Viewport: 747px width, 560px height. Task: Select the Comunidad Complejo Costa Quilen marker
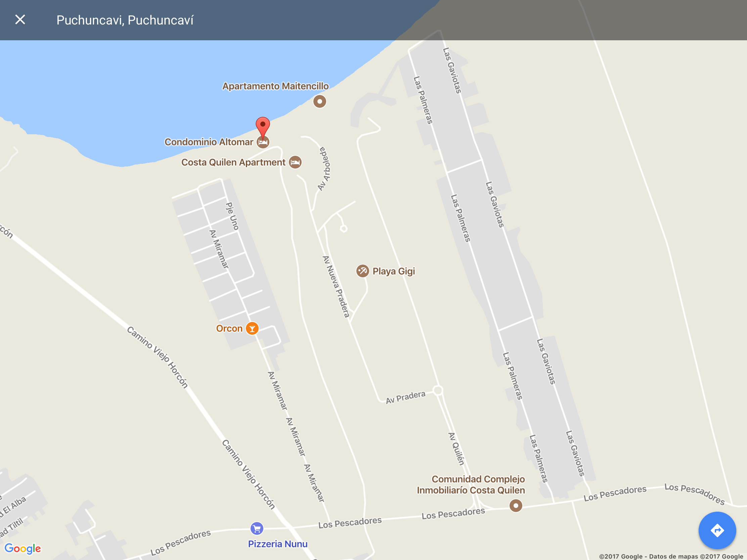pos(515,506)
